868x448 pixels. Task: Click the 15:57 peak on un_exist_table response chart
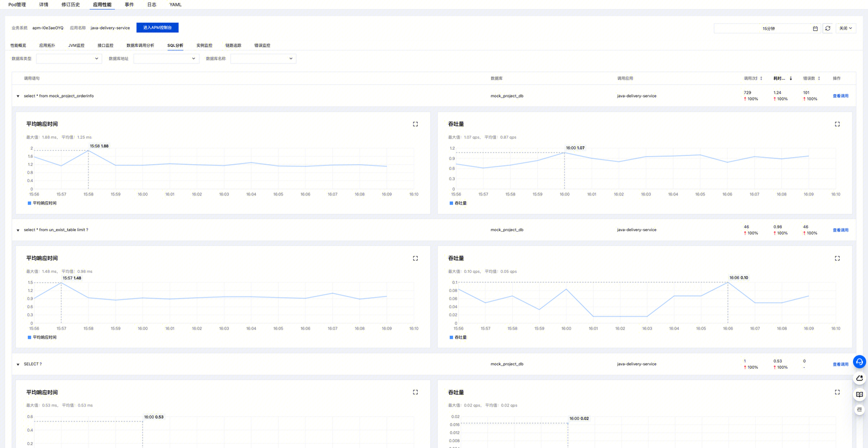[61, 283]
